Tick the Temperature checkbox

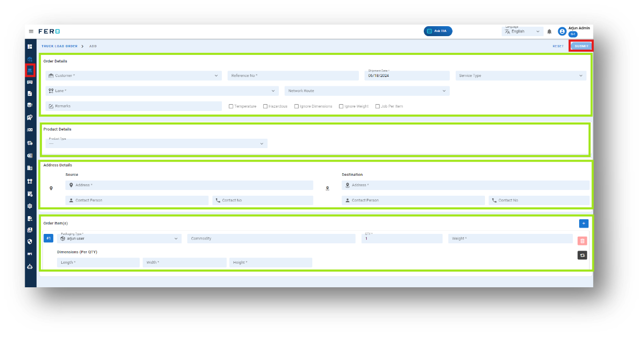coord(231,106)
